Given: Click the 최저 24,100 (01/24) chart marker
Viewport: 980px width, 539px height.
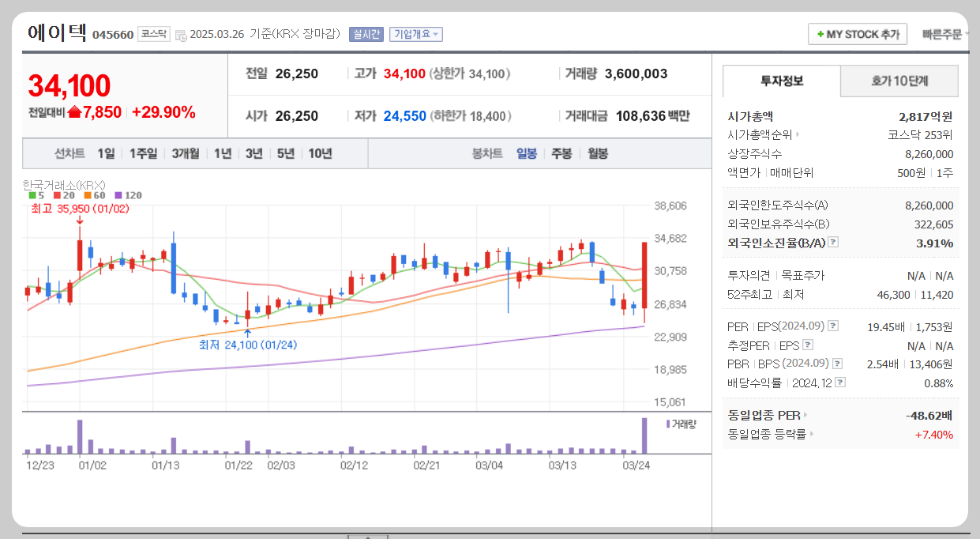Looking at the screenshot, I should click(x=248, y=345).
